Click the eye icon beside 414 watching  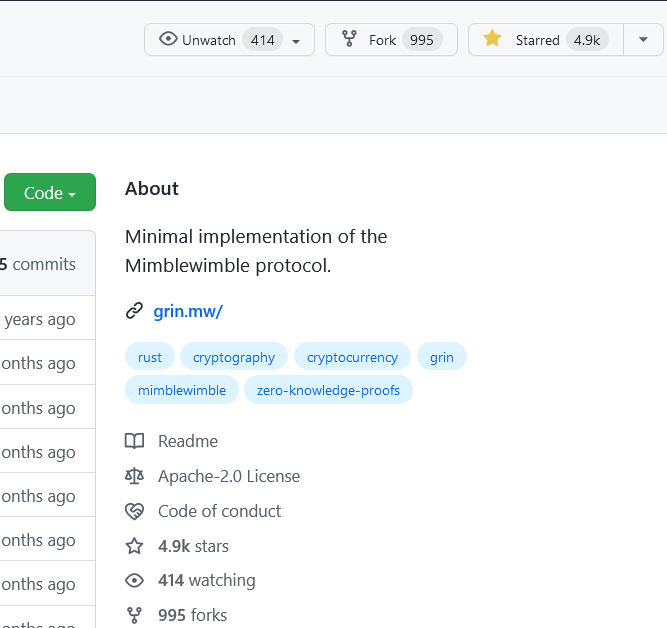tap(134, 580)
